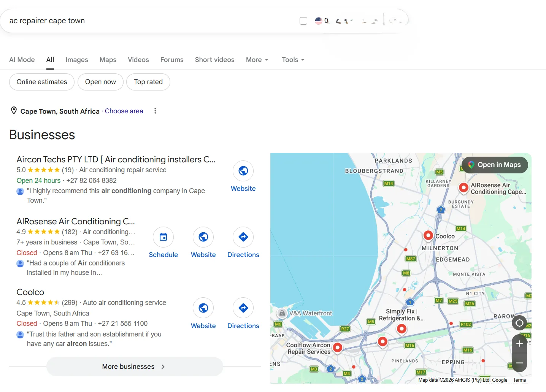Tick the checkbox in the search bar
This screenshot has width=546, height=392.
303,21
